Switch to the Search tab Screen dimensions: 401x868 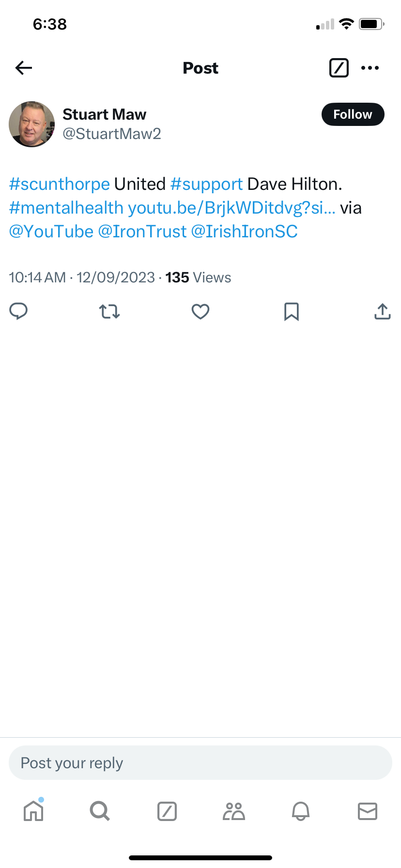point(100,811)
